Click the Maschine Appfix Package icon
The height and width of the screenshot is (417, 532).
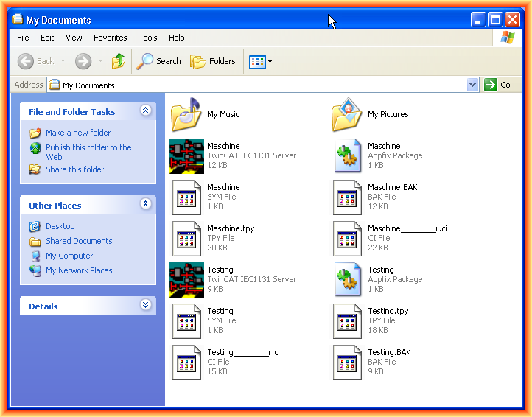click(x=347, y=156)
